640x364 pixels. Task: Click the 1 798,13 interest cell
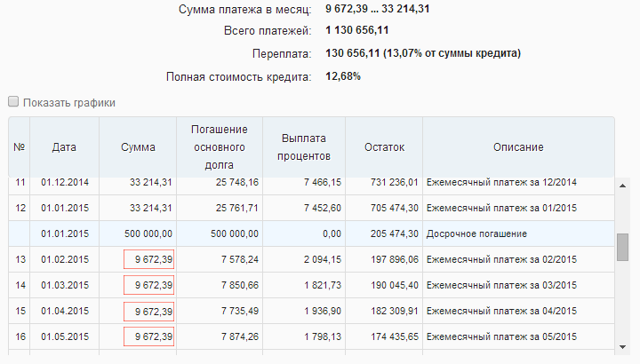[322, 337]
